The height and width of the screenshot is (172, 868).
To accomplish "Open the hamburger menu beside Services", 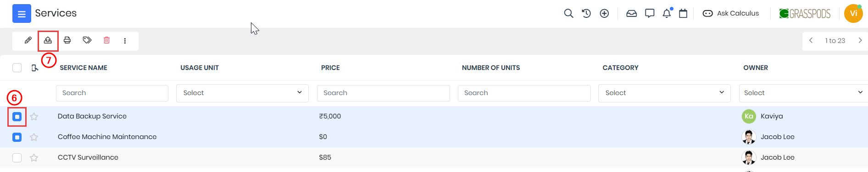I will click(22, 14).
